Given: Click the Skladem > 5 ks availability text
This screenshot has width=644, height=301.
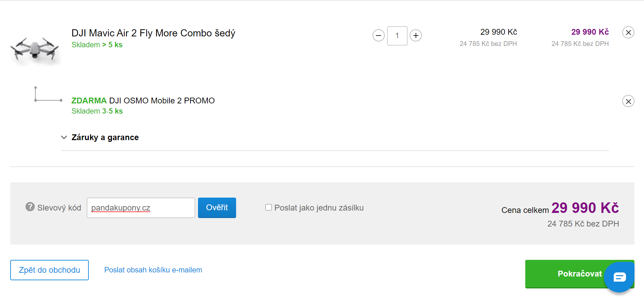Looking at the screenshot, I should point(97,45).
